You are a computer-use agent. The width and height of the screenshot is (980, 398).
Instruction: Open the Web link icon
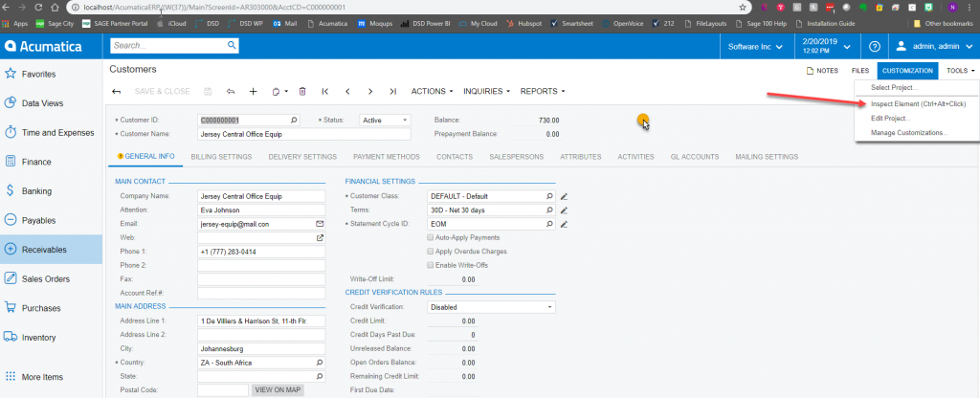pos(320,238)
